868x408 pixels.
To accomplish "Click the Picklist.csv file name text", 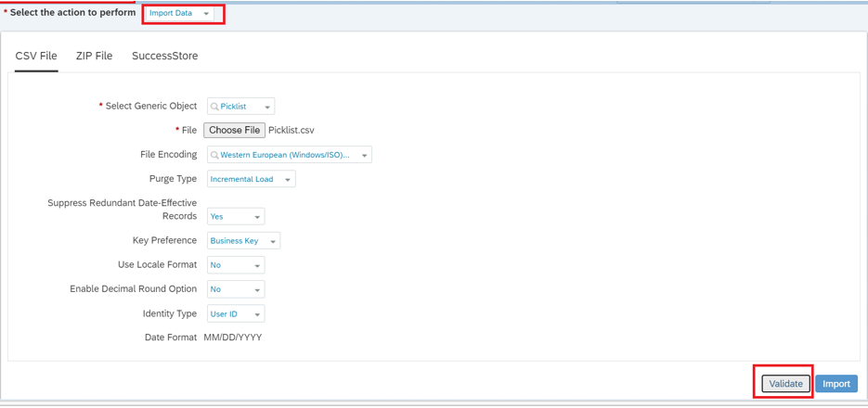I will click(291, 131).
